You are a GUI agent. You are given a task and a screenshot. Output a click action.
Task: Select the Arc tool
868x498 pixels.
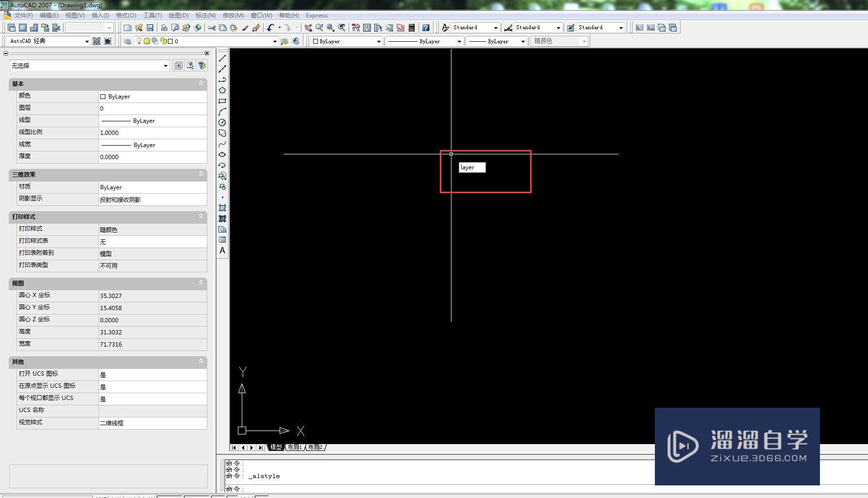coord(222,112)
